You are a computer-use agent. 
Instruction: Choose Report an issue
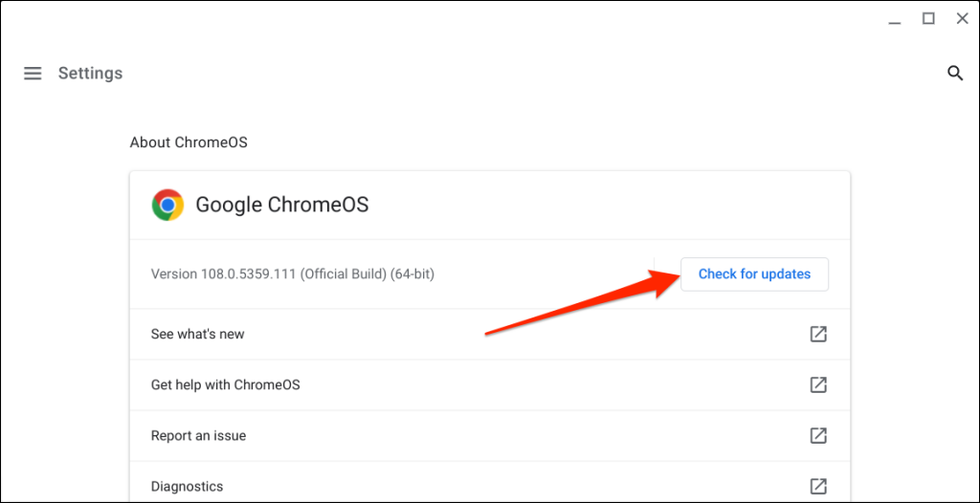click(198, 435)
